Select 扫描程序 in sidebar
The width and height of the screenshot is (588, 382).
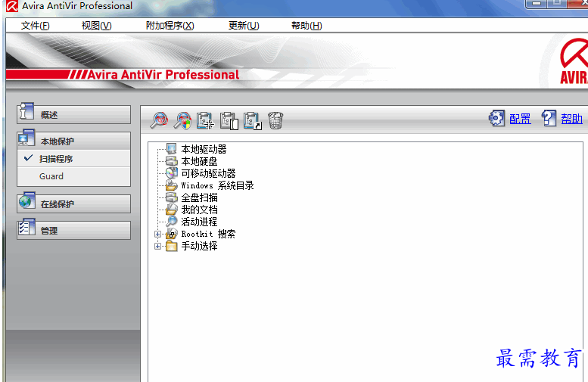pos(74,159)
